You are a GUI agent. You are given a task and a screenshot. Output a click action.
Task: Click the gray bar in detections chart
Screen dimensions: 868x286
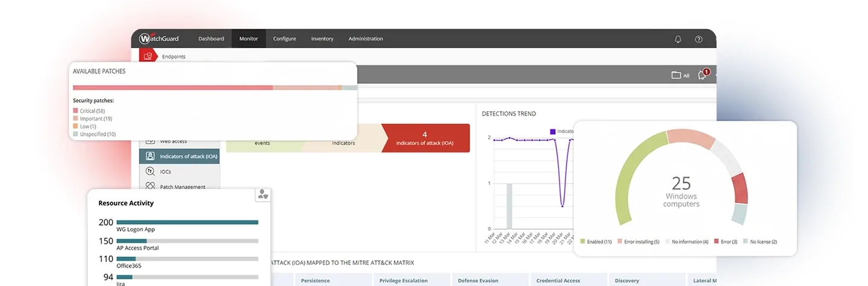coord(509,206)
